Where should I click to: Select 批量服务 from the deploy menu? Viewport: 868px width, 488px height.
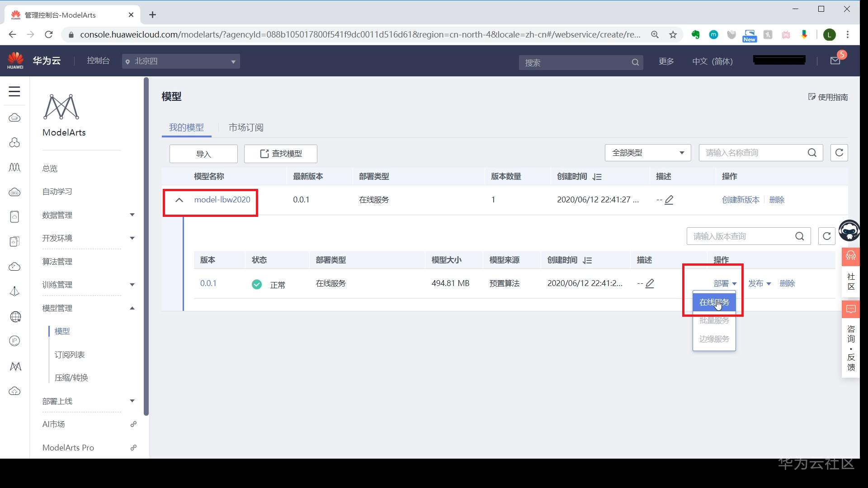714,320
